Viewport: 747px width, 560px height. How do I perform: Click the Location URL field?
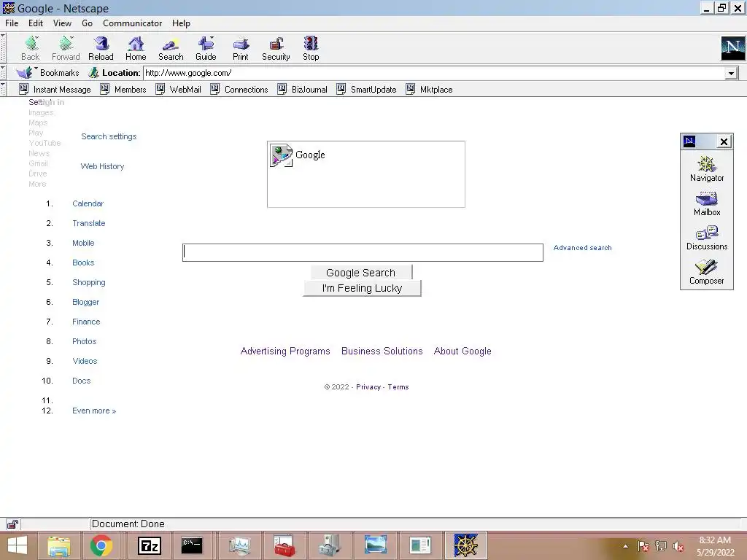tap(434, 73)
